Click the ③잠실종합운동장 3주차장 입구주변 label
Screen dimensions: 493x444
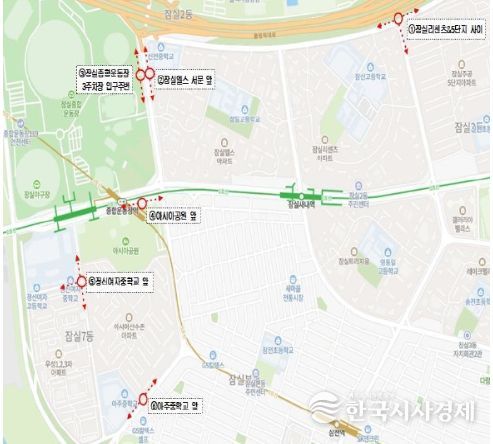pyautogui.click(x=105, y=79)
